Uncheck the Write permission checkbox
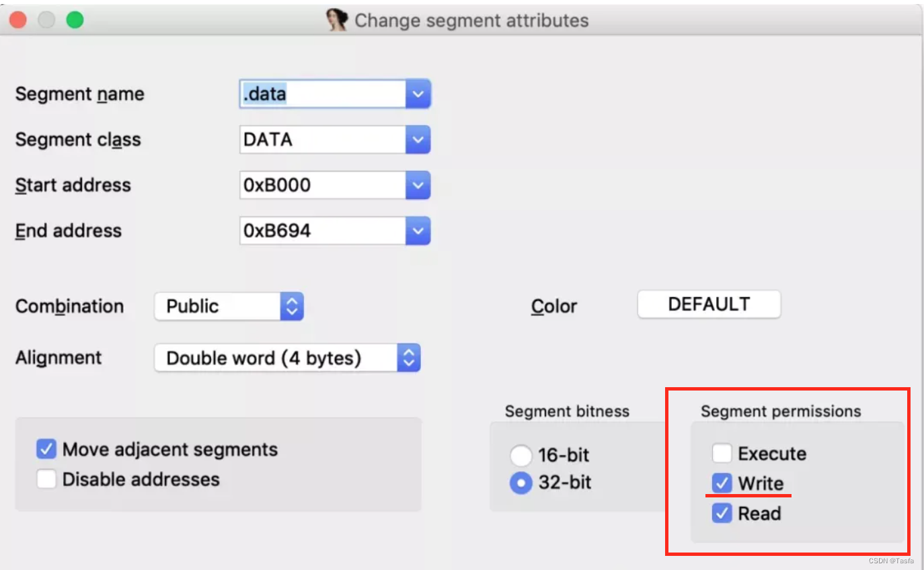 [722, 483]
